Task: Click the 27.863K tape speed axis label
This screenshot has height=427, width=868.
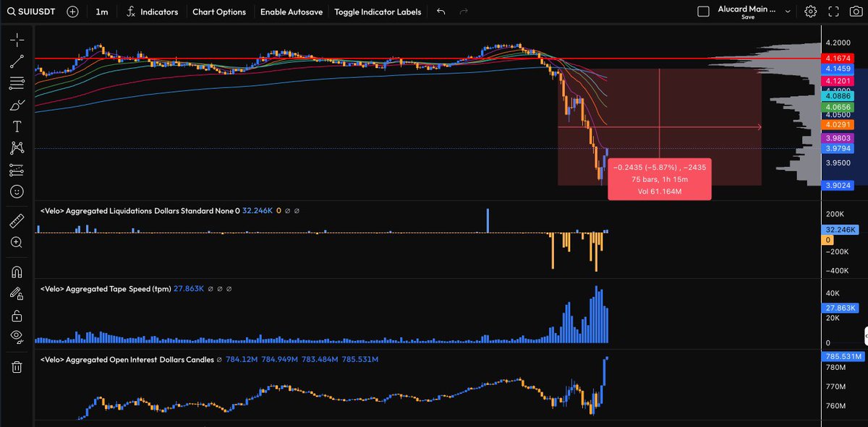Action: [841, 308]
